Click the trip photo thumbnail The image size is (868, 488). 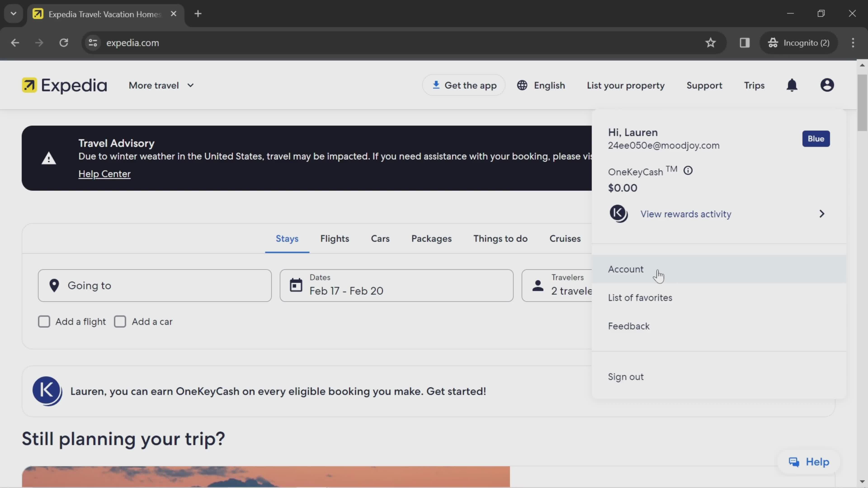(266, 476)
